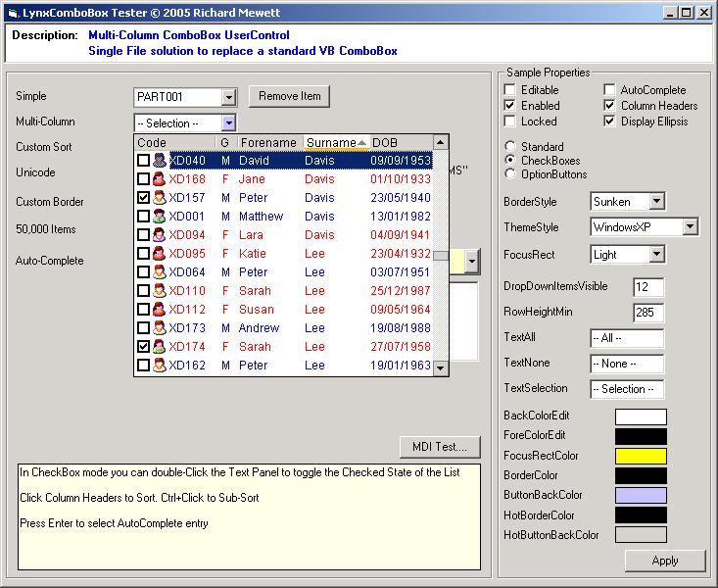This screenshot has height=588, width=718.
Task: Pick the yellow FocusRectColor swatch
Action: (x=641, y=456)
